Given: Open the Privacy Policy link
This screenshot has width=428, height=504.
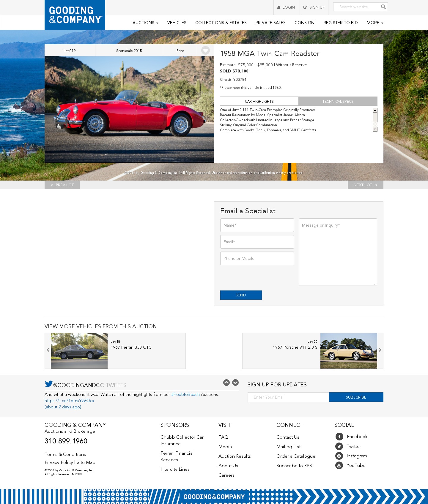Looking at the screenshot, I should [59, 462].
